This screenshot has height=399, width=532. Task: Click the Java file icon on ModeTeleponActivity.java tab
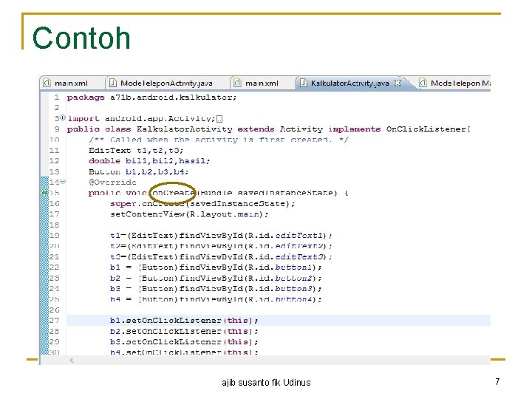coord(112,83)
